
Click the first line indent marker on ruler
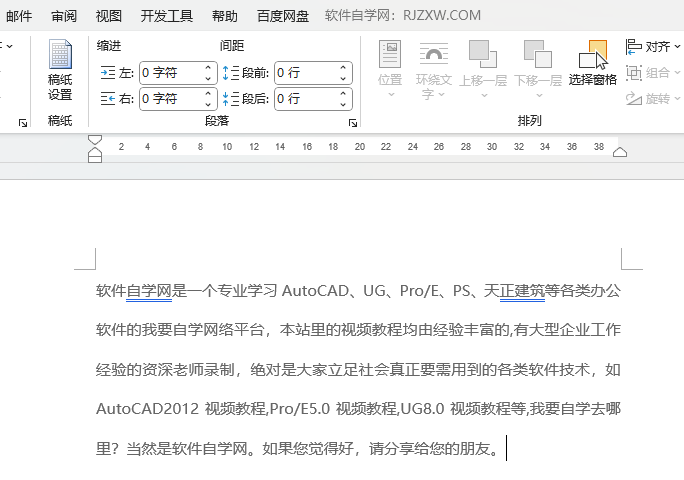[x=95, y=140]
